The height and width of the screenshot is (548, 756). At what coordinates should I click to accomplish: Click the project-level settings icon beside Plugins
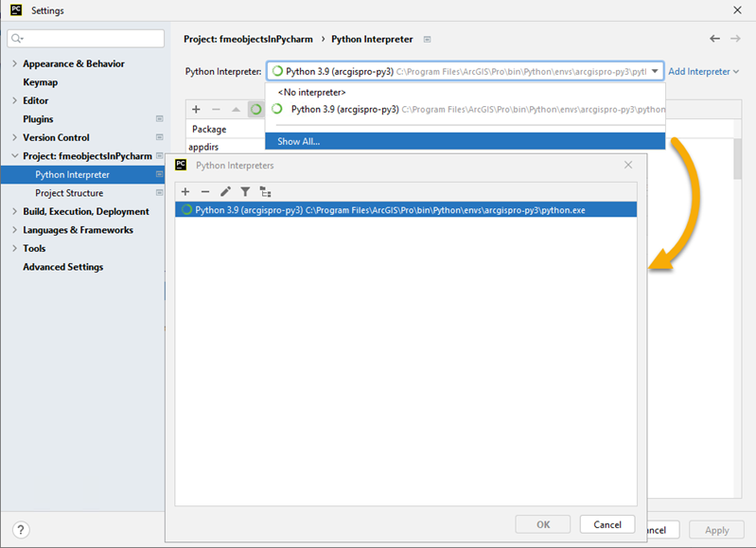159,119
